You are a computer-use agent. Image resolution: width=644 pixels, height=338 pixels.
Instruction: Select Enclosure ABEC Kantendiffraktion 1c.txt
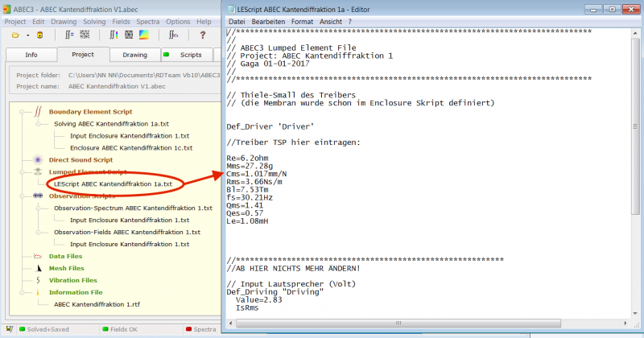click(x=130, y=148)
